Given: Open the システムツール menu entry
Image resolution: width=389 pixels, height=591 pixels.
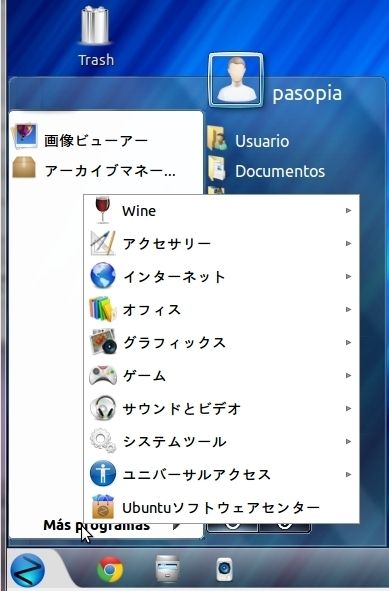Looking at the screenshot, I should coord(221,441).
